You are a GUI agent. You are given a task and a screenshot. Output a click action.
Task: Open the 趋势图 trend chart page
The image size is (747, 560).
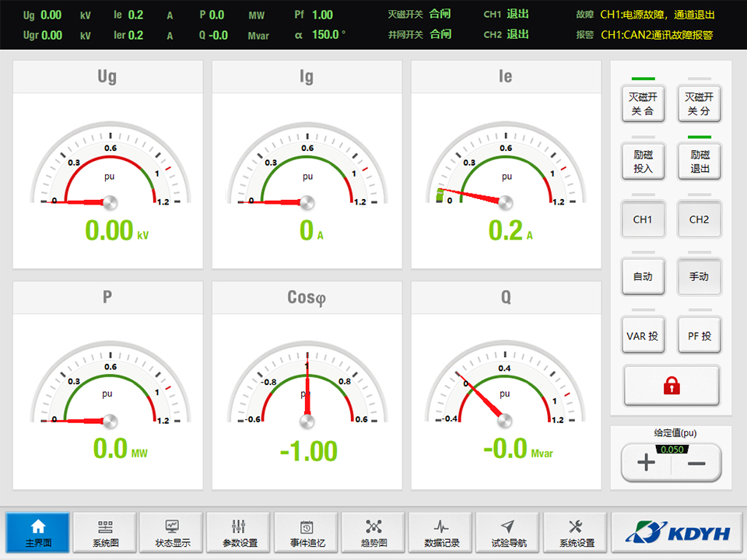click(x=373, y=533)
